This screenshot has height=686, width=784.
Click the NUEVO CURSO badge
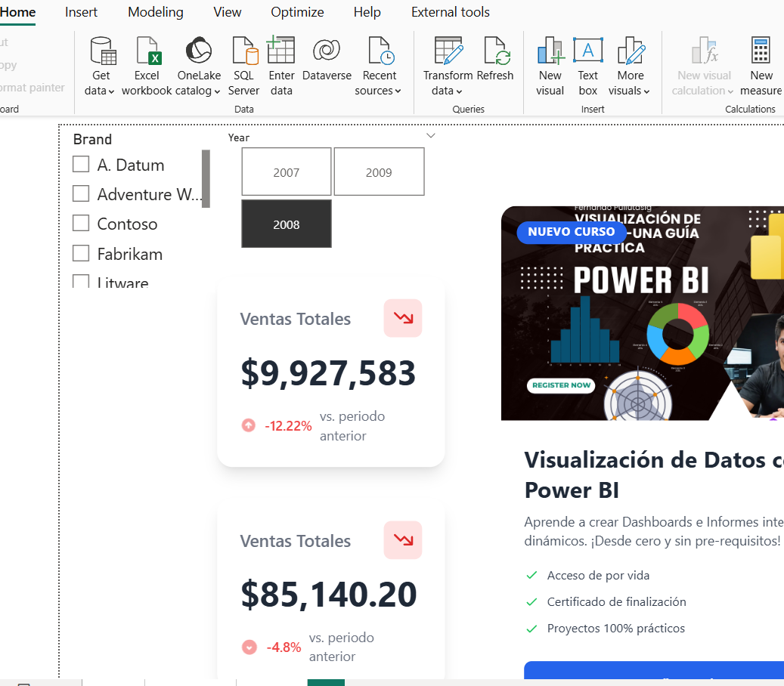[x=572, y=232]
